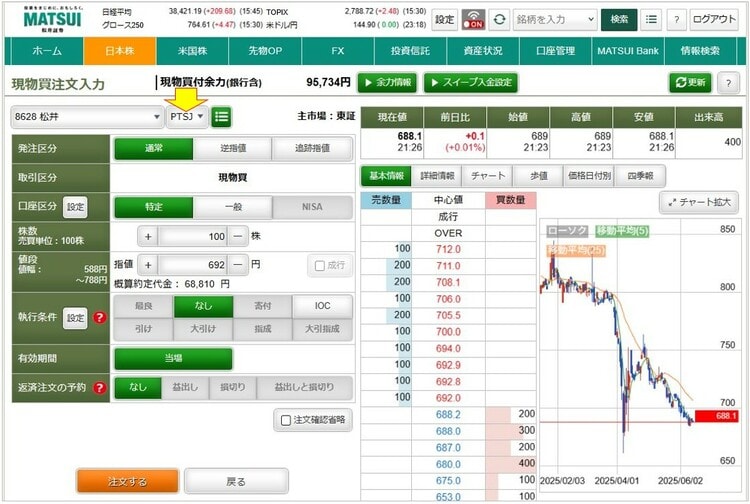Click the 検索 search button

click(x=619, y=20)
